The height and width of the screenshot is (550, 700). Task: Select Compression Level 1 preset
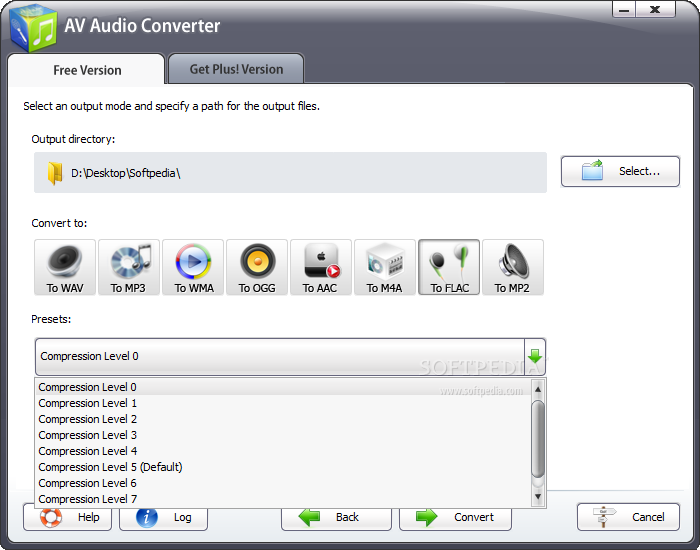pos(283,403)
